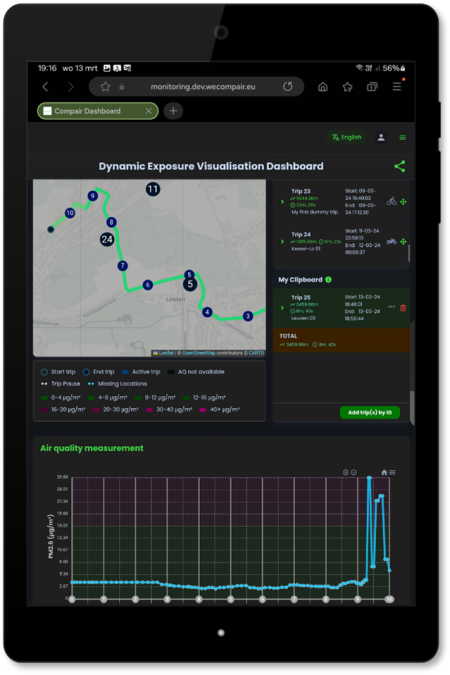
Task: Delete Trip 25 with red trash icon
Action: pyautogui.click(x=403, y=308)
